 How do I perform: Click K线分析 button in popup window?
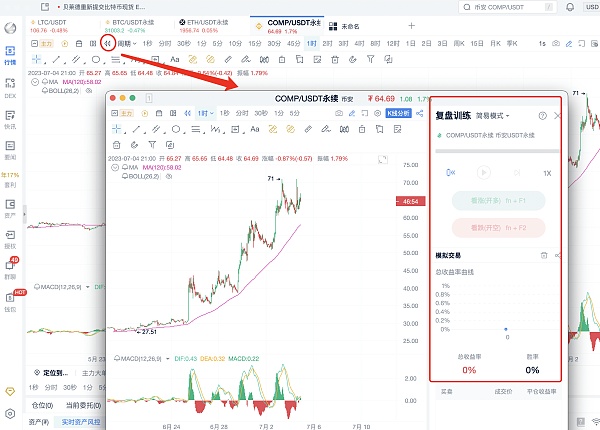pyautogui.click(x=398, y=113)
